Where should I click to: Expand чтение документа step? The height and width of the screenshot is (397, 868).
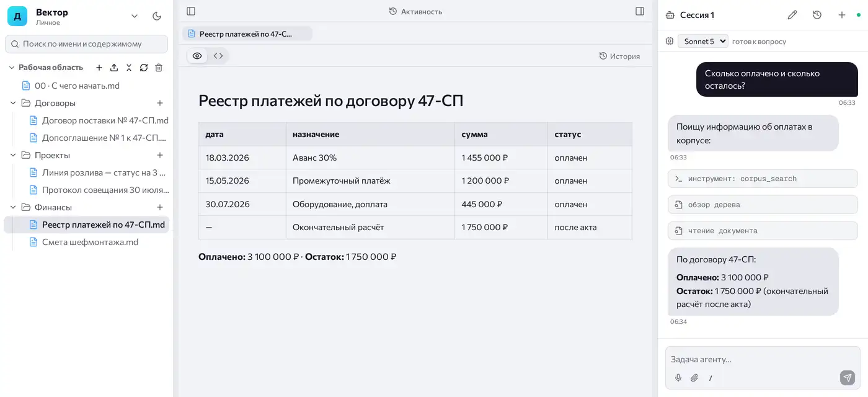[763, 231]
